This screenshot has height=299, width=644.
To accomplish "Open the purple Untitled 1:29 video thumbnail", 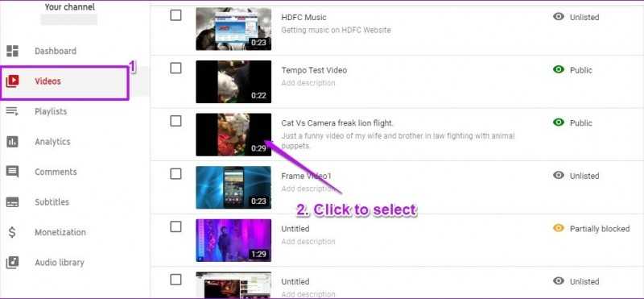I will tap(233, 240).
